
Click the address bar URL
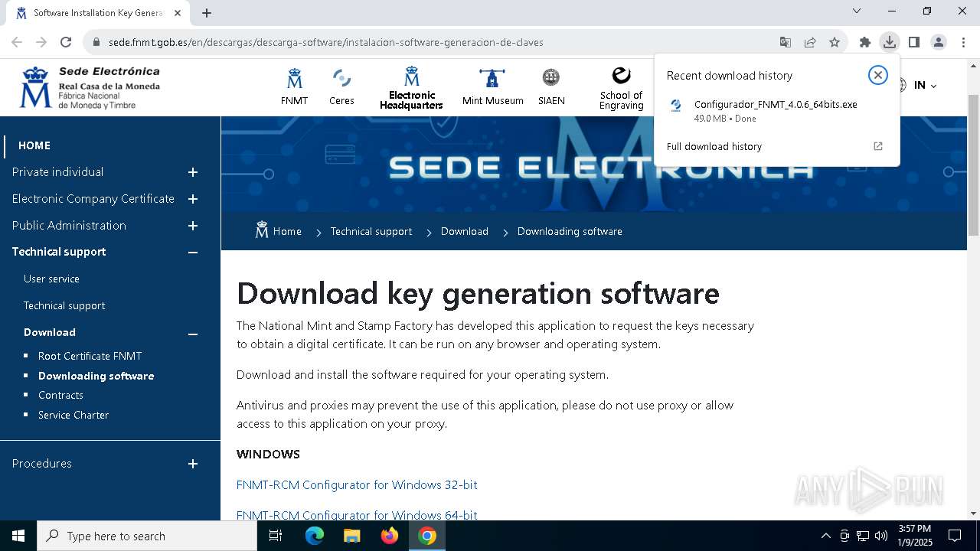click(x=326, y=42)
